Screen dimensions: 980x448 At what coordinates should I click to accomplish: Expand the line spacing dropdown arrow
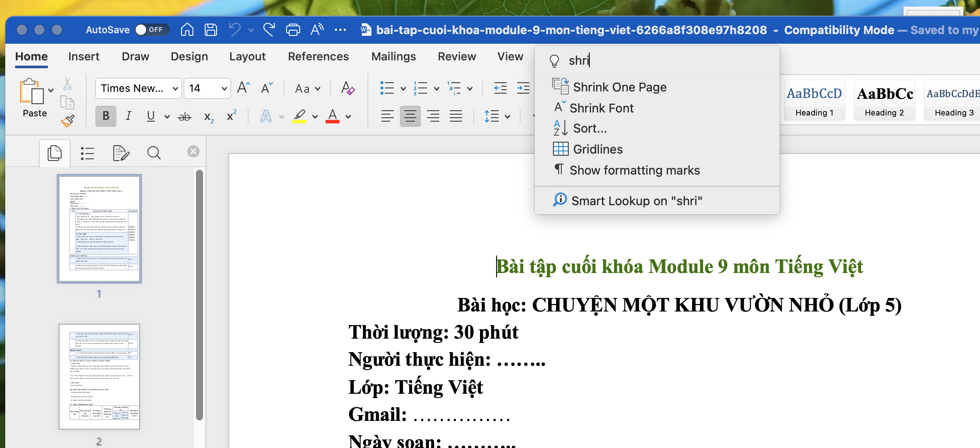point(507,116)
